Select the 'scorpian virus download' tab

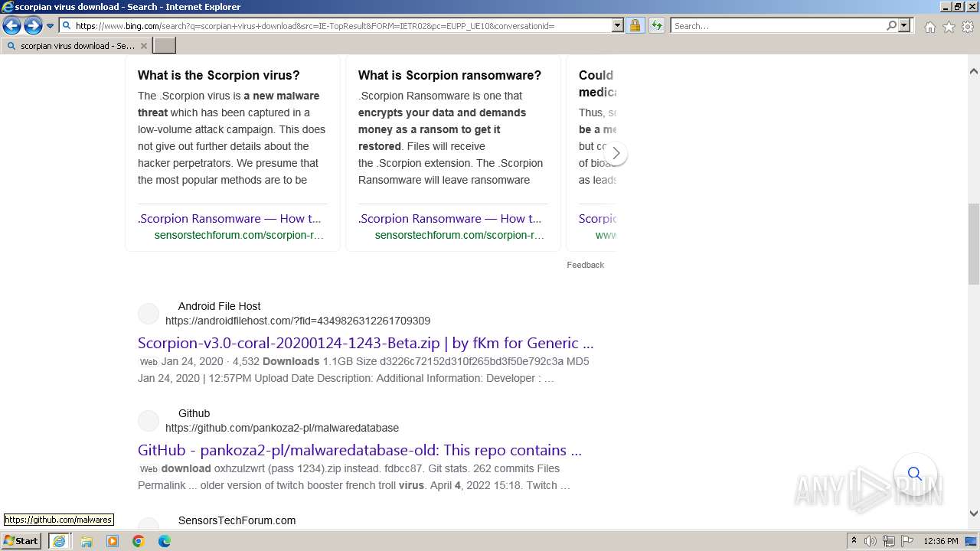pyautogui.click(x=77, y=46)
